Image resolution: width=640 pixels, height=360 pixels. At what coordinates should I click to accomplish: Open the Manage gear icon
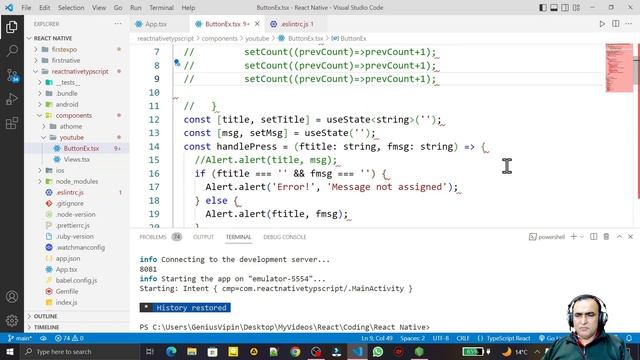tap(12, 320)
